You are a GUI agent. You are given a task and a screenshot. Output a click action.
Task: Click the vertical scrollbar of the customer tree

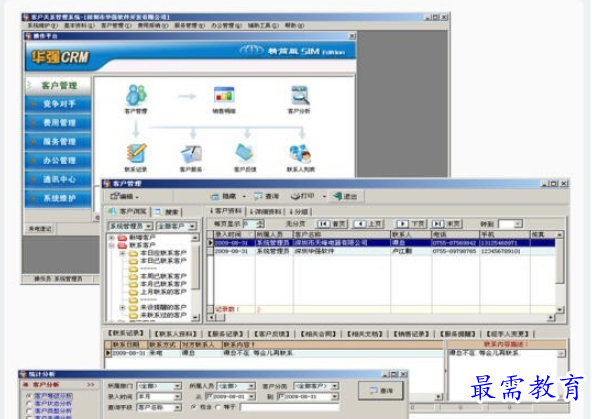click(195, 278)
